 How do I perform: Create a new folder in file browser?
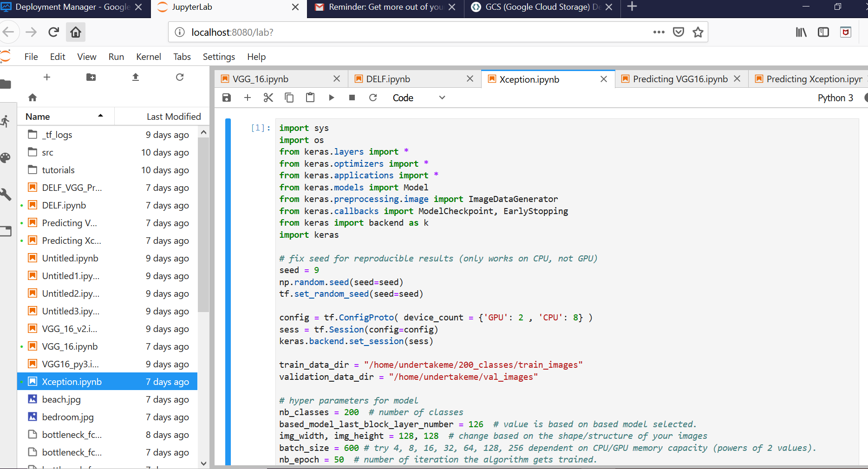click(x=91, y=77)
